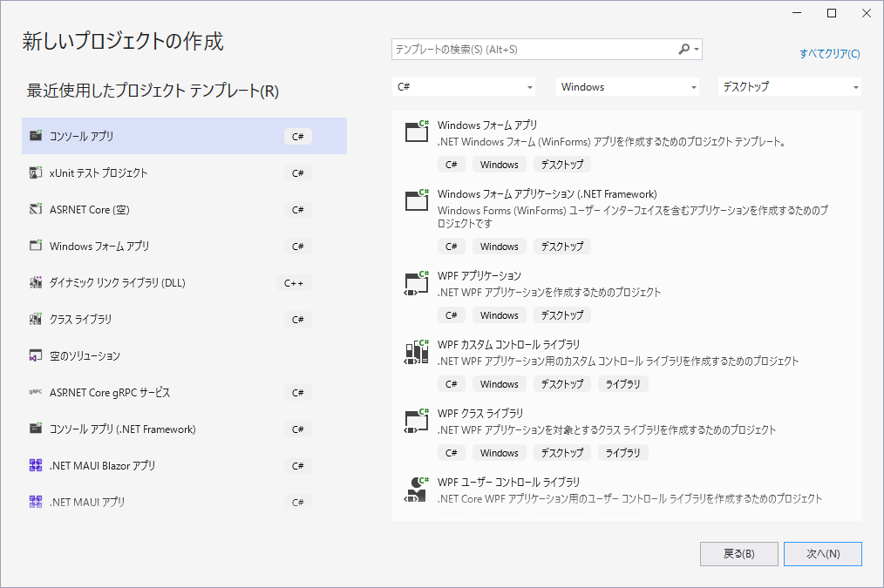This screenshot has width=884, height=588.
Task: Click the WPF カスタム コントロール ライブラリ icon
Action: click(x=417, y=352)
